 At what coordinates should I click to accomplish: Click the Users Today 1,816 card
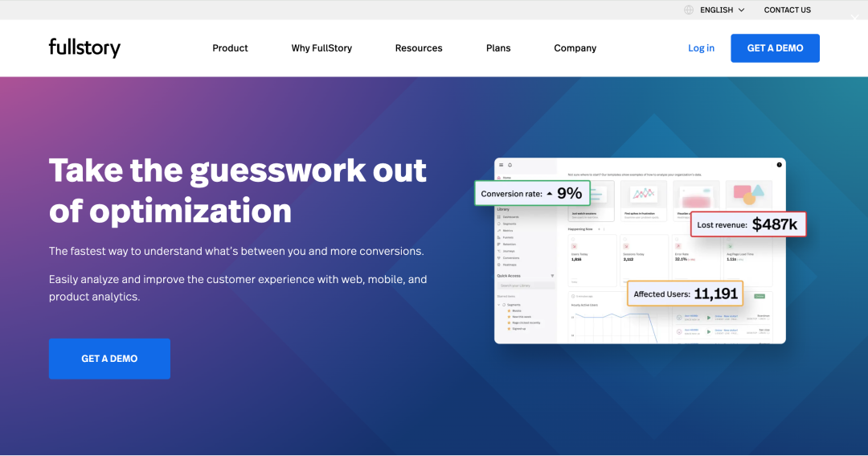[592, 260]
